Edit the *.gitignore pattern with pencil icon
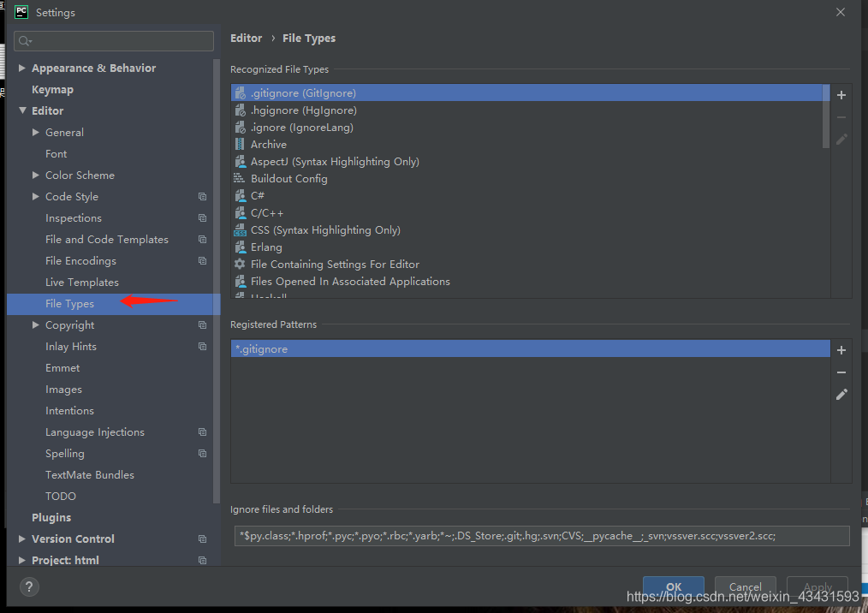Image resolution: width=868 pixels, height=613 pixels. [841, 394]
